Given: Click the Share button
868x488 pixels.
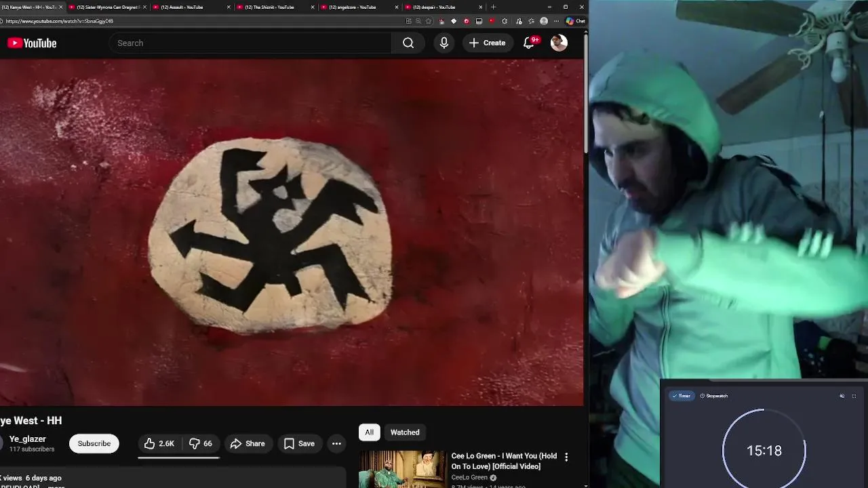Looking at the screenshot, I should click(x=248, y=443).
